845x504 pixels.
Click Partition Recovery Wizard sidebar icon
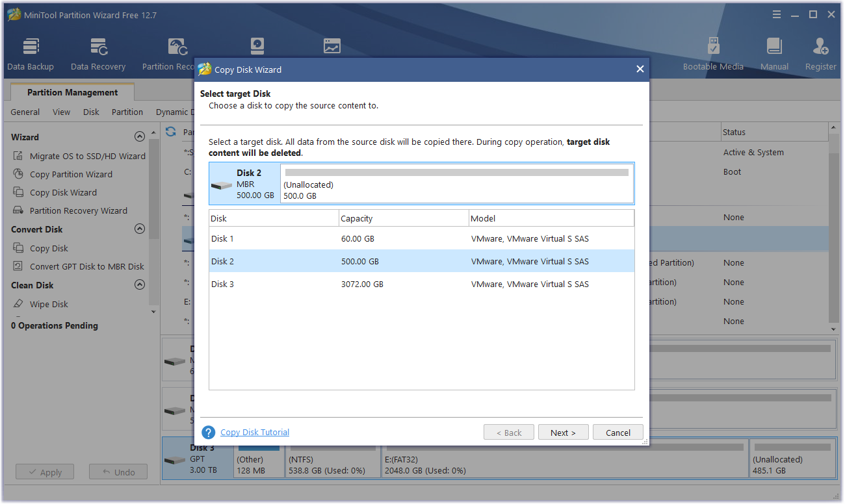pyautogui.click(x=18, y=210)
